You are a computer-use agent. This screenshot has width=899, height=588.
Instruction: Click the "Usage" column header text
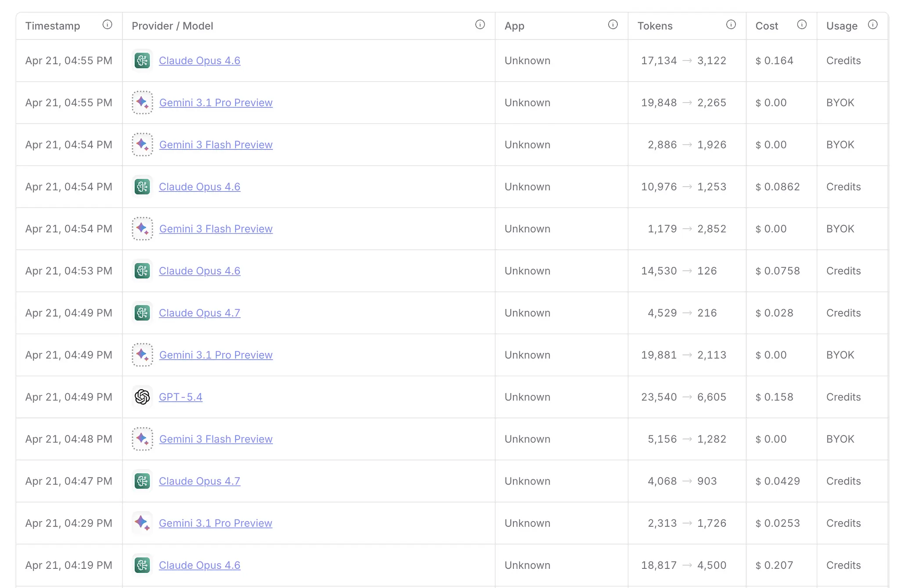pyautogui.click(x=842, y=26)
